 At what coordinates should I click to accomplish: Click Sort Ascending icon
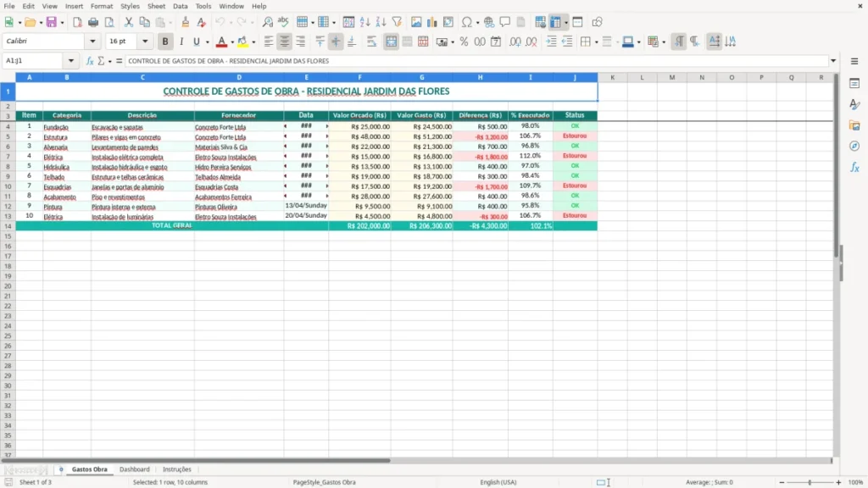click(364, 22)
